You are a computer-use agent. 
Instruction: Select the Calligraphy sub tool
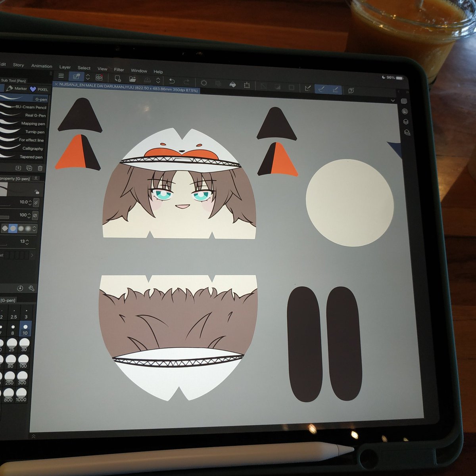[22, 148]
